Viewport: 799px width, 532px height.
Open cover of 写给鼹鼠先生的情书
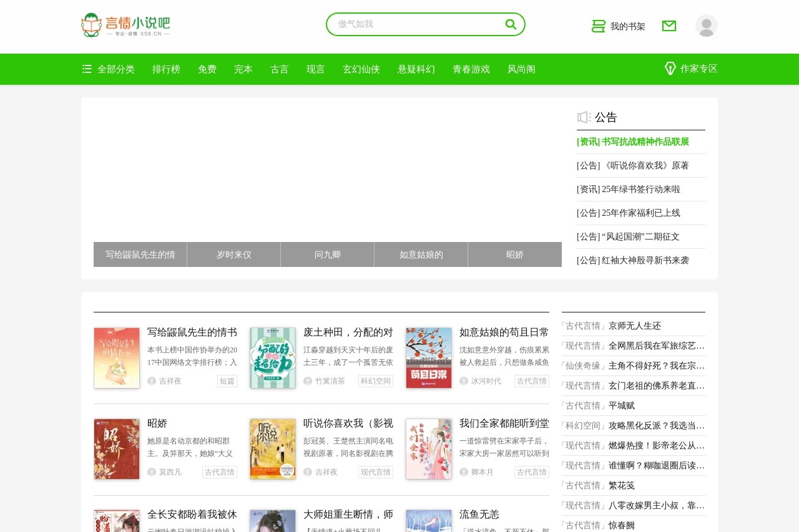[x=117, y=358]
